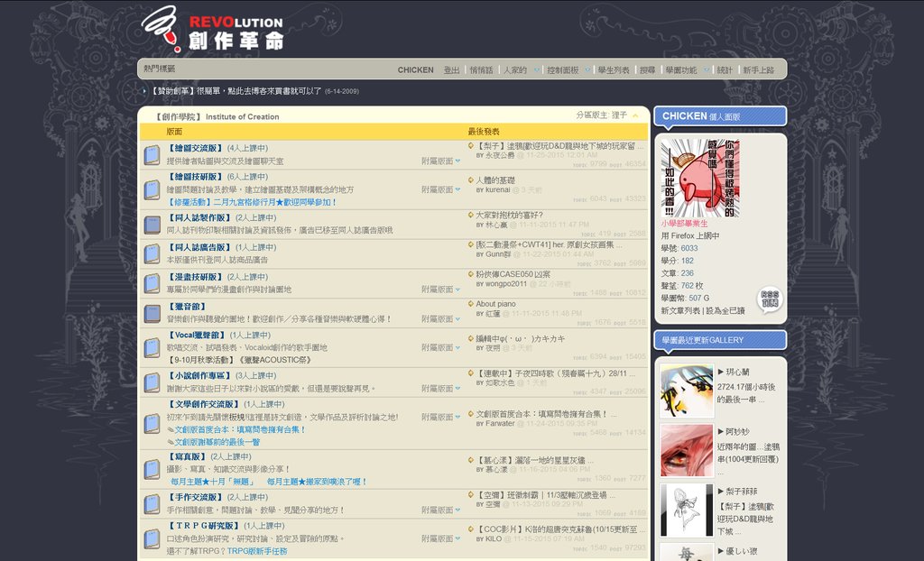Open user kurenai's profile link

tap(498, 189)
